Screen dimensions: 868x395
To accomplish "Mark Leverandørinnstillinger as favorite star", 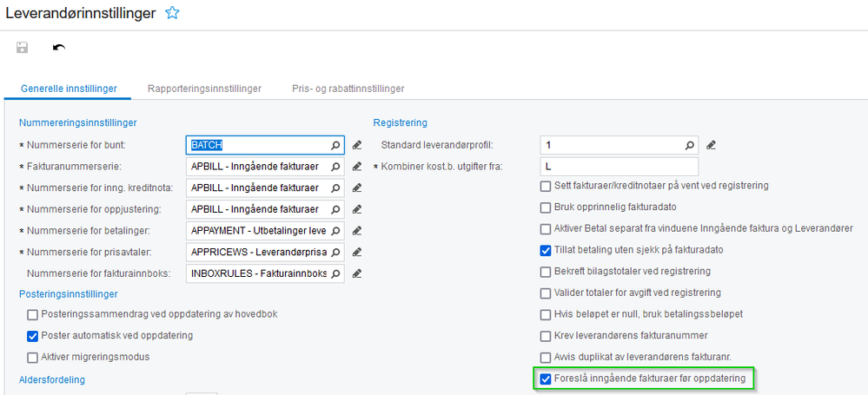I will [172, 14].
